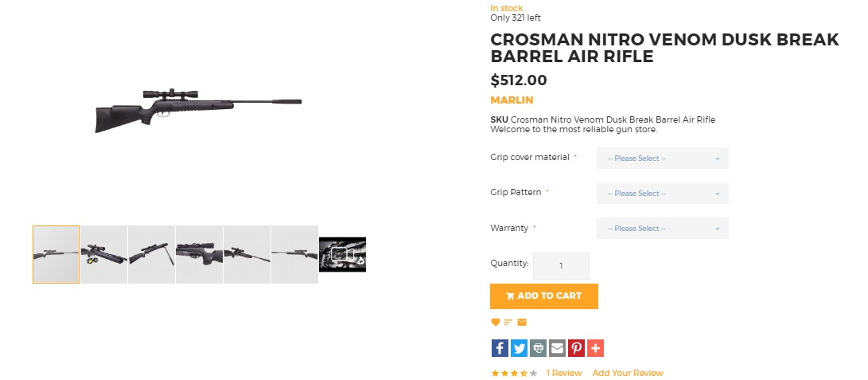Share product on Twitter
The image size is (868, 380).
tap(519, 348)
